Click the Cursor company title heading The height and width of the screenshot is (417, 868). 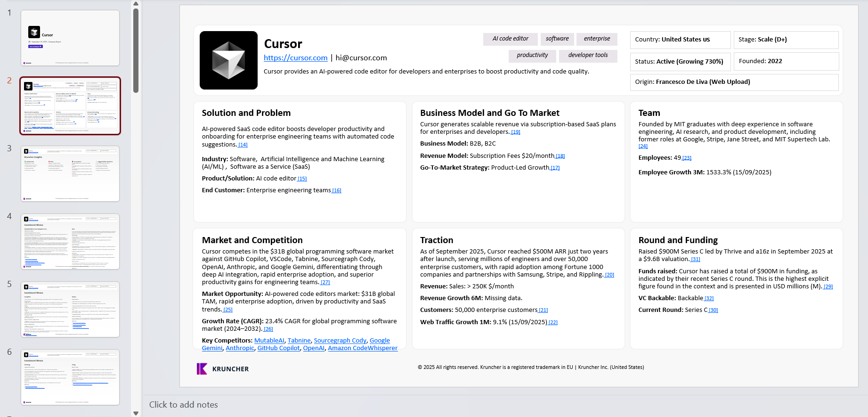(283, 44)
